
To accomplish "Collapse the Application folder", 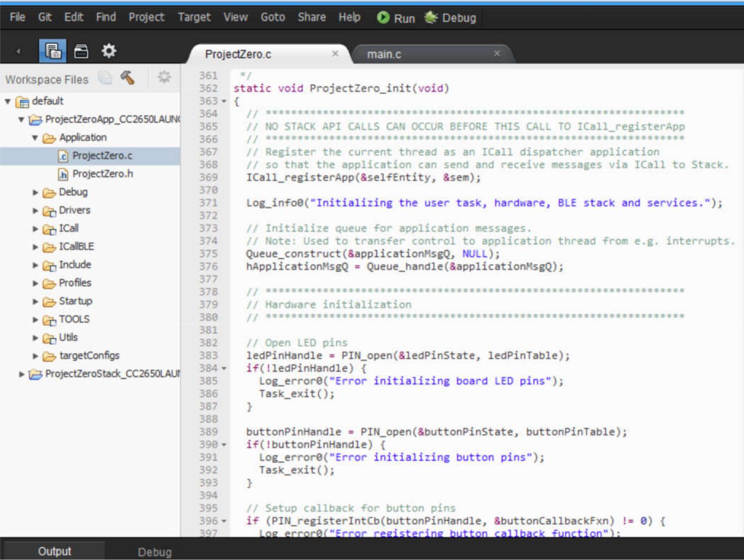I will pos(35,138).
